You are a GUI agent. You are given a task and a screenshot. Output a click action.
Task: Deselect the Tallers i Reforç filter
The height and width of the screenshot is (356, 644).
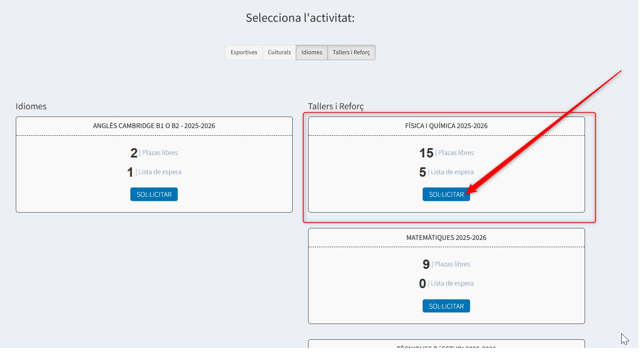click(351, 53)
